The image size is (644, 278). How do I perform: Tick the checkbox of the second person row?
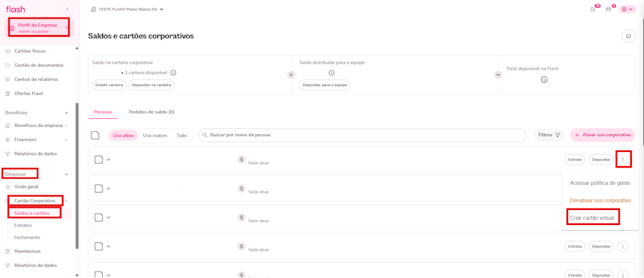pos(99,188)
